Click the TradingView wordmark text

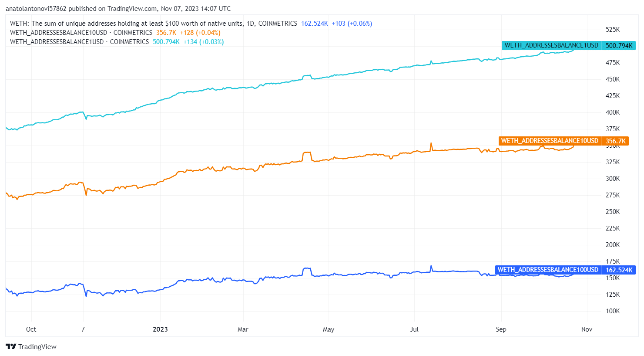pyautogui.click(x=37, y=347)
